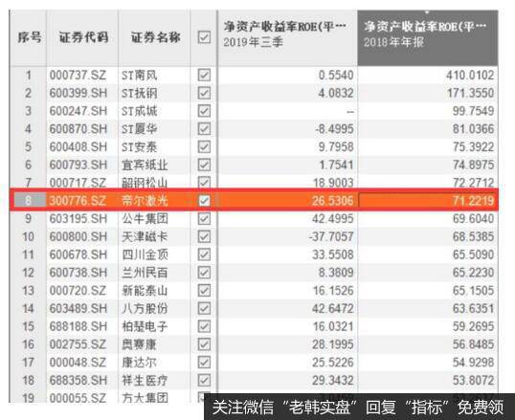The image size is (515, 420).
Task: Toggle checkbox in highlighted 帝尔激光 row
Action: pyautogui.click(x=204, y=200)
